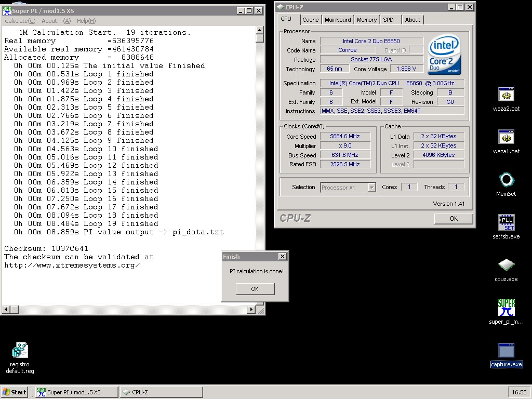The height and width of the screenshot is (399, 532).
Task: Switch to the Mainboard tab in CPU-Z
Action: click(x=338, y=20)
